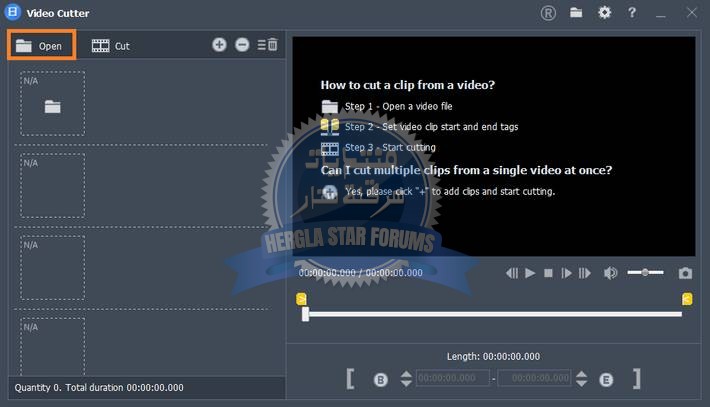Select the first N/A clip thumbnail slot

53,104
